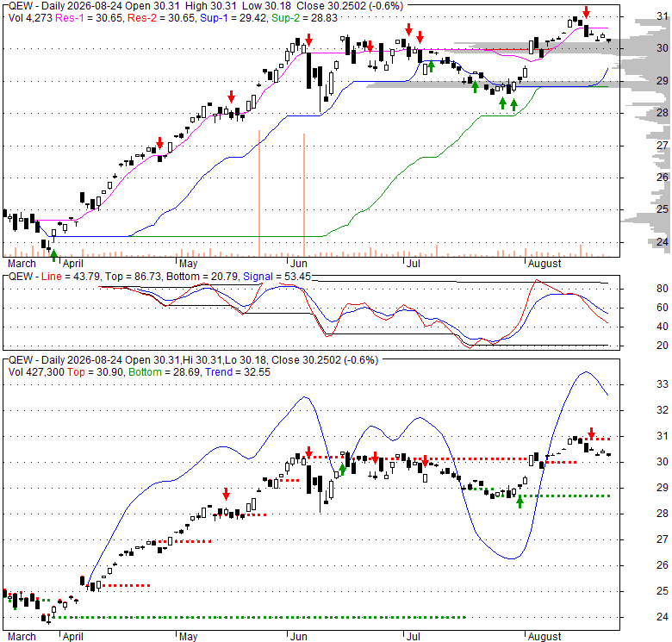The image size is (672, 642).
Task: Click the April label on top chart axis
Action: (x=73, y=264)
